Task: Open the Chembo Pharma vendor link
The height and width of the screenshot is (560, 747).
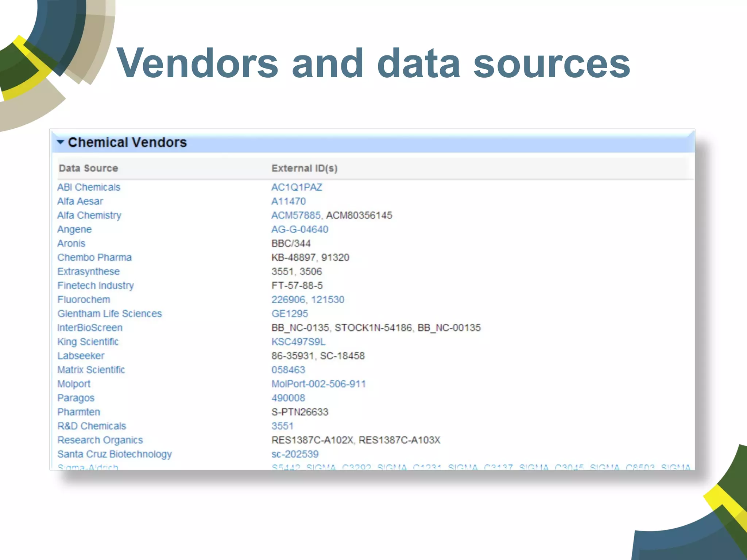Action: 94,257
